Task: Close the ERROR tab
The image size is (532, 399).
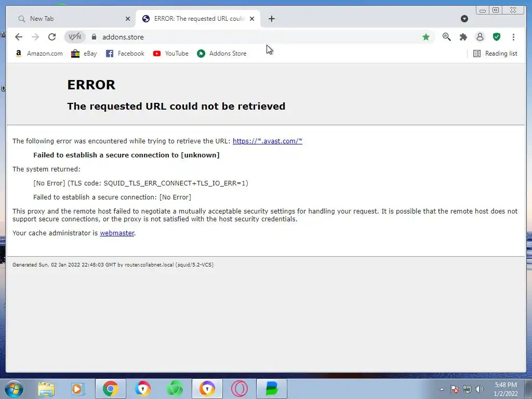Action: 252,19
